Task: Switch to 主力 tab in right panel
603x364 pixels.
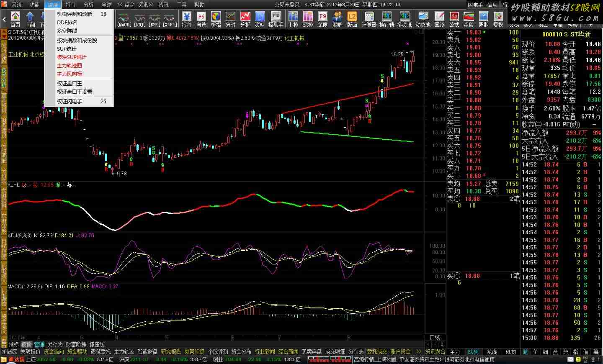Action: pyautogui.click(x=455, y=352)
